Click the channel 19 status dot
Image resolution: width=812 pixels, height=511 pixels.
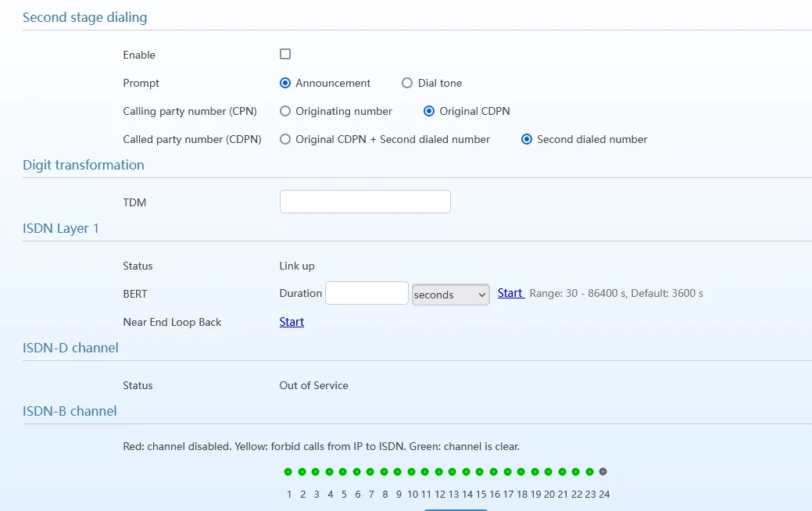pos(535,472)
